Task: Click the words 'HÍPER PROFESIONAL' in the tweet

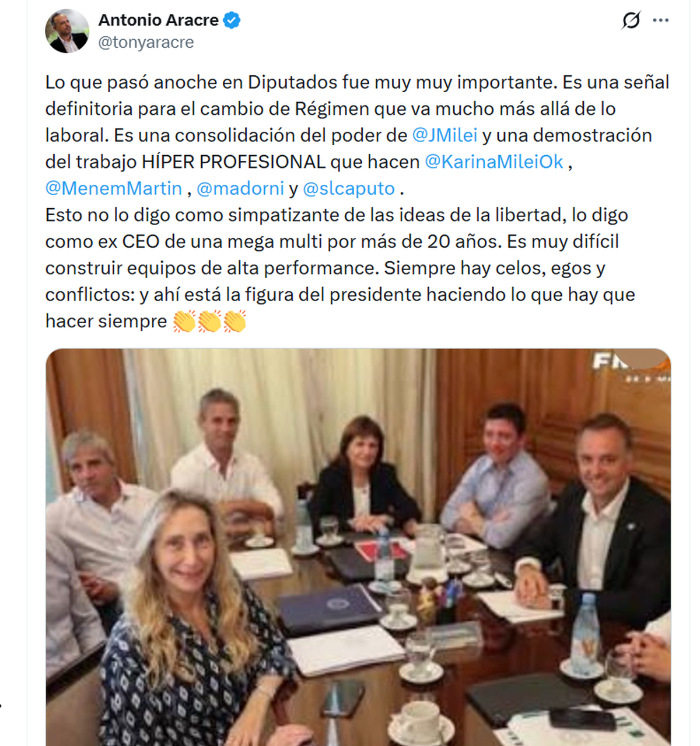Action: (234, 162)
